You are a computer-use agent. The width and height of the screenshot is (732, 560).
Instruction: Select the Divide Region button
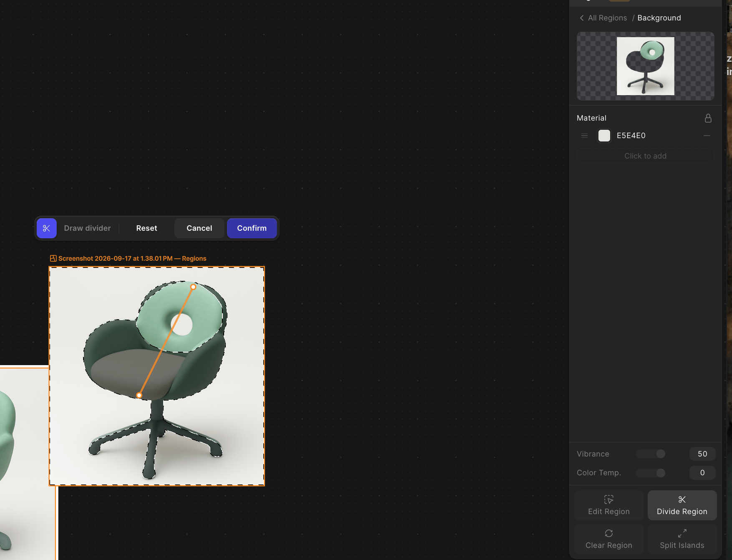[682, 505]
